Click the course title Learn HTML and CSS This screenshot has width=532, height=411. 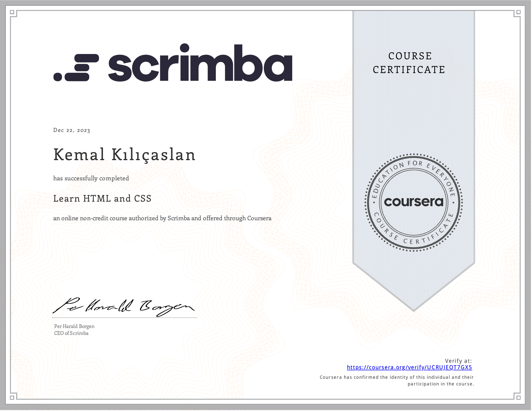tap(102, 198)
